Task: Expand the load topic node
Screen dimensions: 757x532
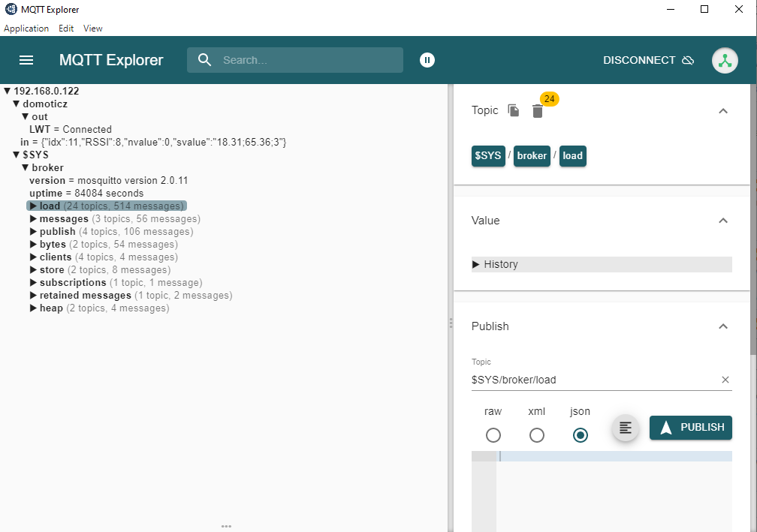Action: 33,206
